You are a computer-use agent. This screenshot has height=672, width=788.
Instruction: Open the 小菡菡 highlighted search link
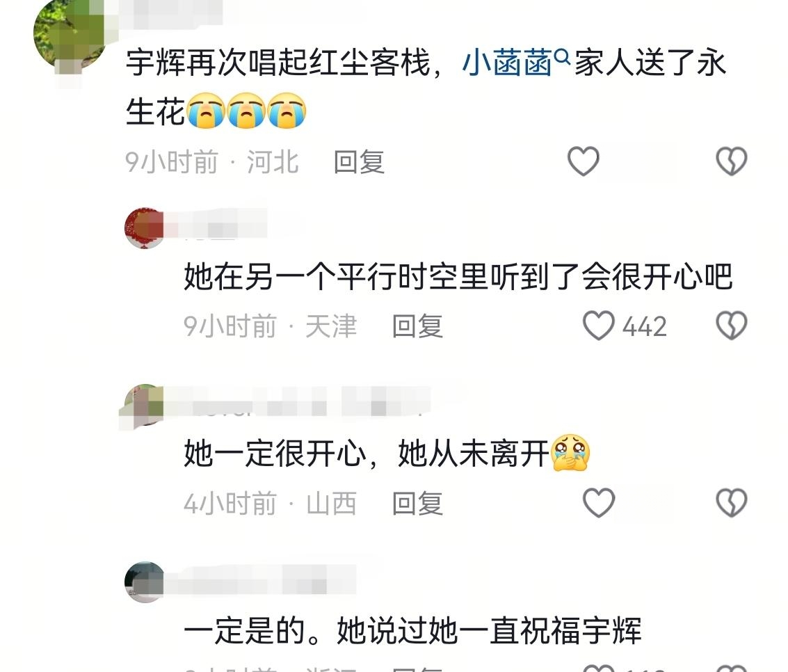(x=508, y=63)
